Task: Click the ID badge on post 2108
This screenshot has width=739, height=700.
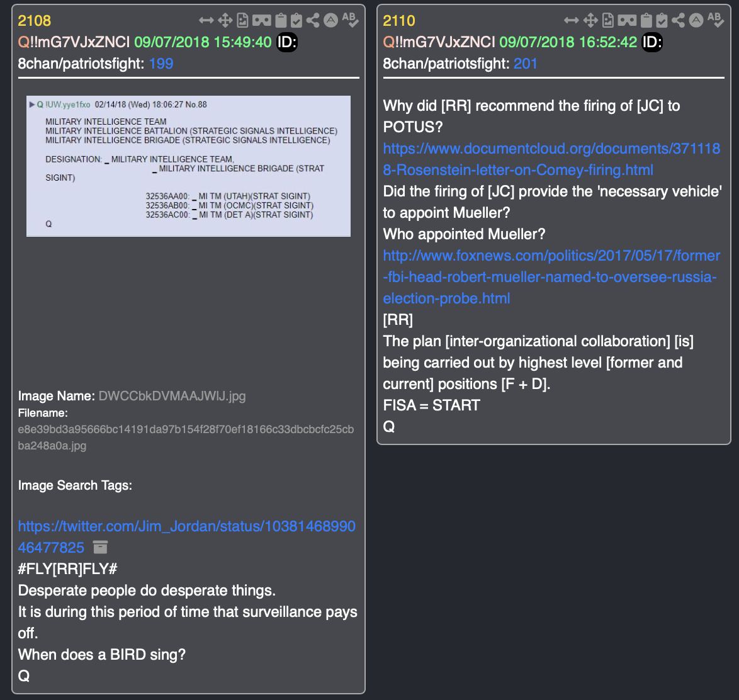Action: click(286, 42)
